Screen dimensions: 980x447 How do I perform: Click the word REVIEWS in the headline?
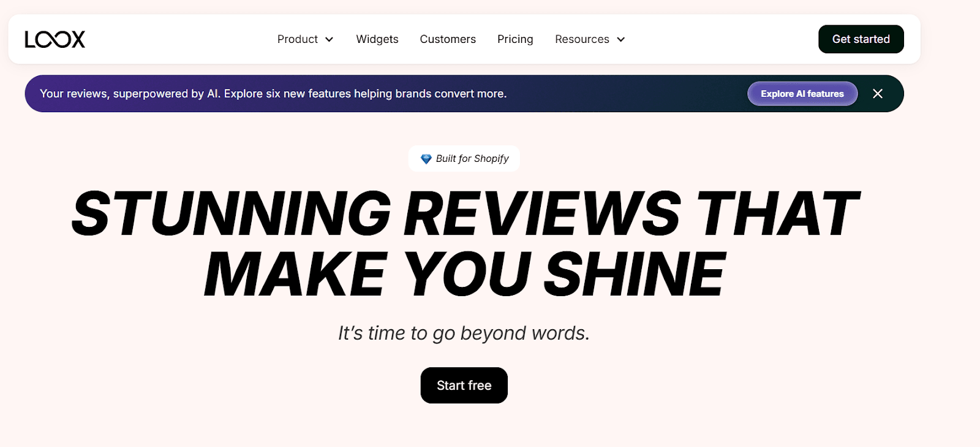point(542,213)
